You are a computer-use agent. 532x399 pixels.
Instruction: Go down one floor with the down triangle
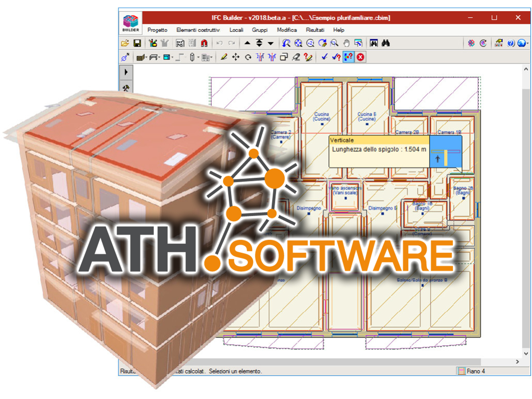tap(270, 43)
